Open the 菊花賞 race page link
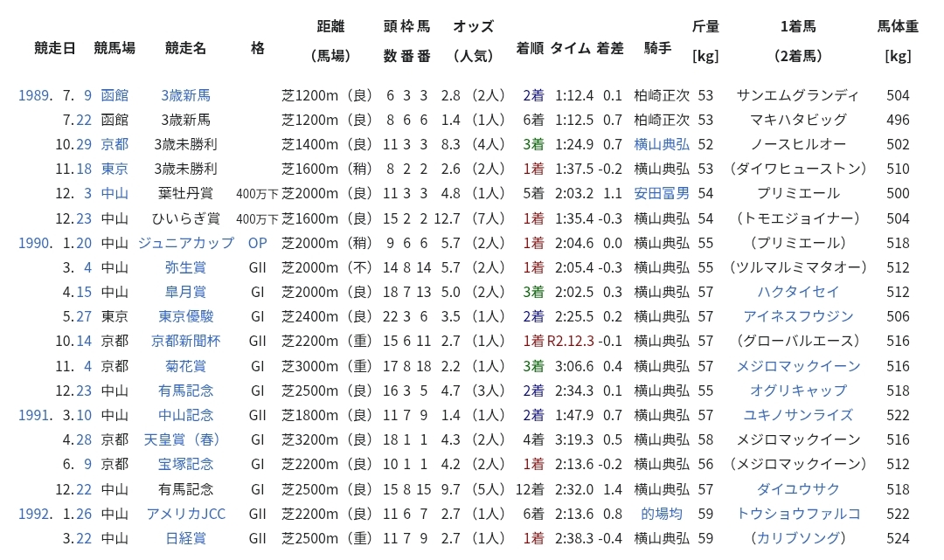 (x=185, y=366)
